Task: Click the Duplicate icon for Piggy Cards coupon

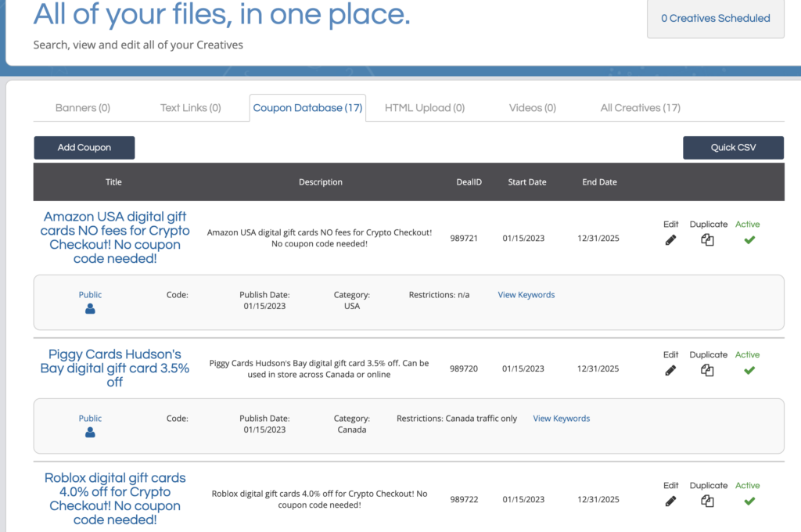Action: (x=707, y=371)
